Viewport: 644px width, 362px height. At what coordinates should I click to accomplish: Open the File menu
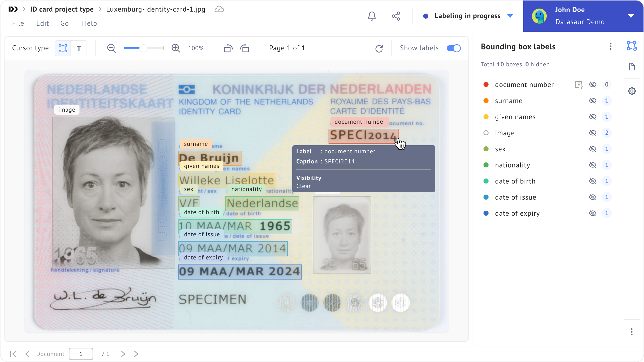18,23
